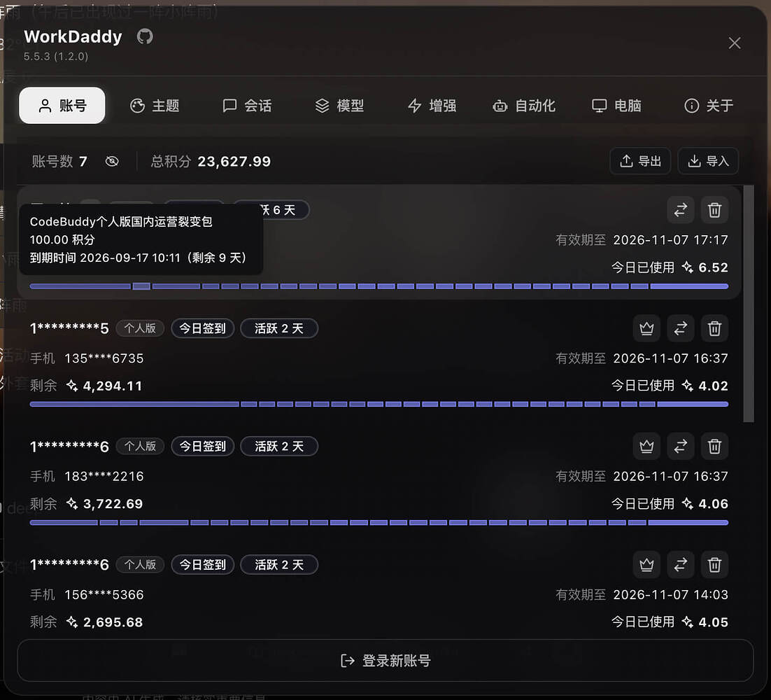Click the 导出 export button
Screen dimensions: 771x700
click(639, 161)
